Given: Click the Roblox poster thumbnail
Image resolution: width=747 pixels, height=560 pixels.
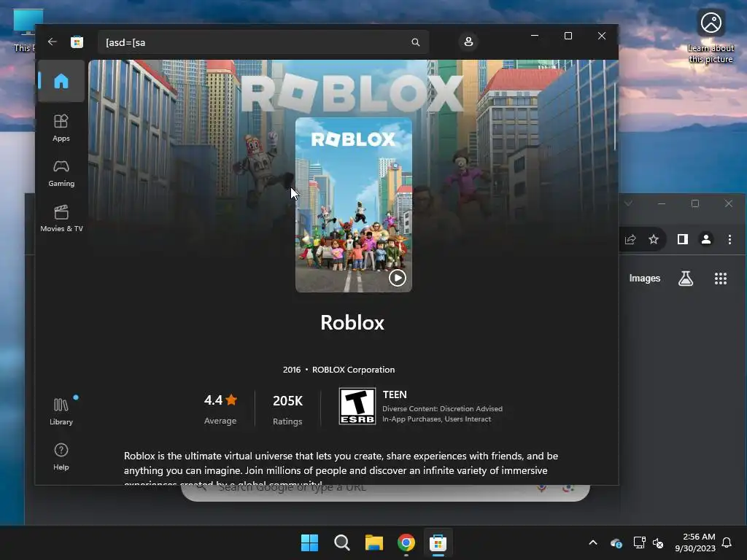Looking at the screenshot, I should click(x=354, y=205).
